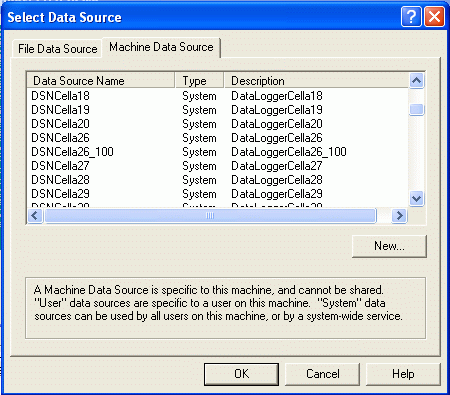Image resolution: width=450 pixels, height=395 pixels.
Task: Switch to the File Data Source tab
Action: tap(57, 49)
